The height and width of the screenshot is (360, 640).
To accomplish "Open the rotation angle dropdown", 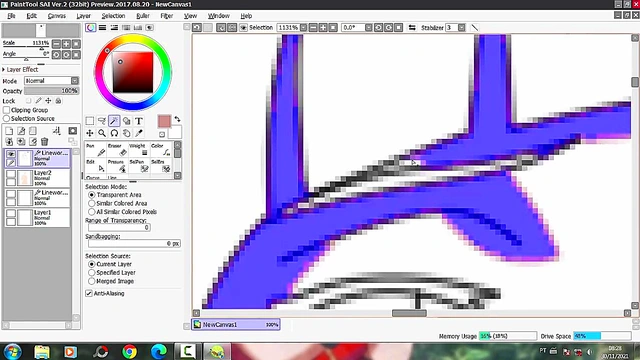I will (x=369, y=28).
